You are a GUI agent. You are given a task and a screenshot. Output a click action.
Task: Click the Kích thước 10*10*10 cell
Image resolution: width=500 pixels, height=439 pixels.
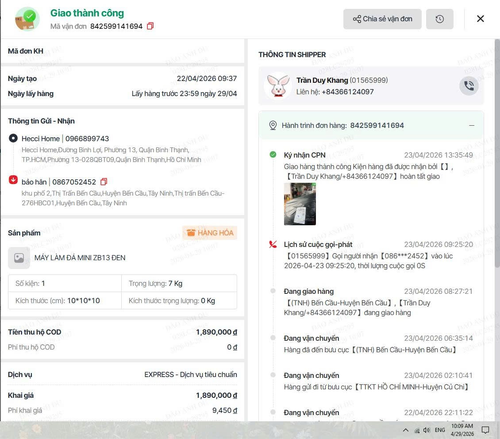(65, 301)
